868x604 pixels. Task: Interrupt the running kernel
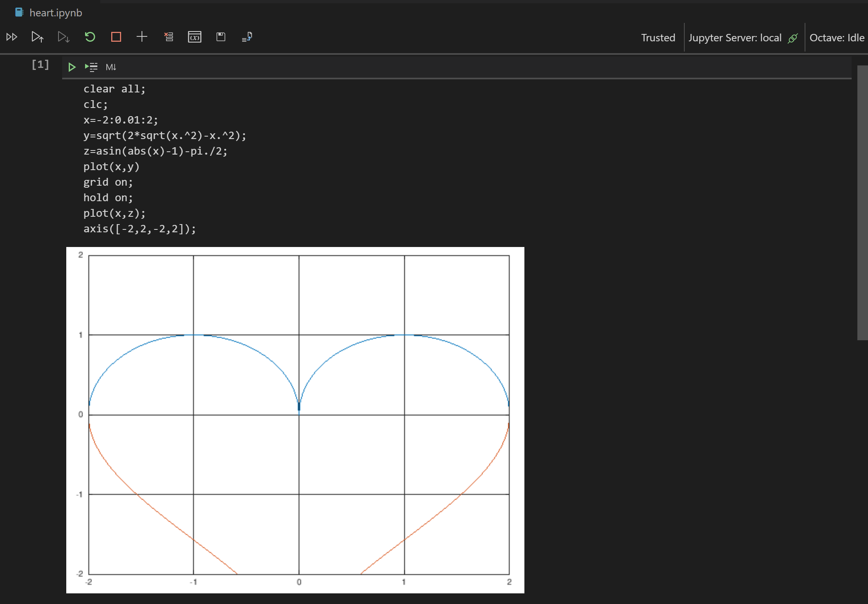[116, 37]
